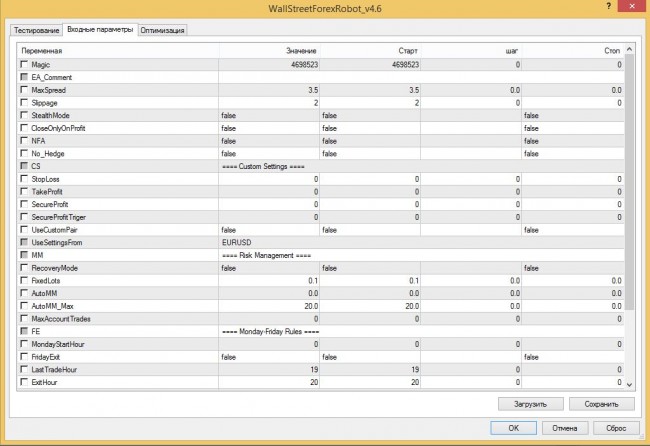Viewport: 650px width, 446px height.
Task: Select the Monday-Friday Rules separator text
Action: coord(271,331)
